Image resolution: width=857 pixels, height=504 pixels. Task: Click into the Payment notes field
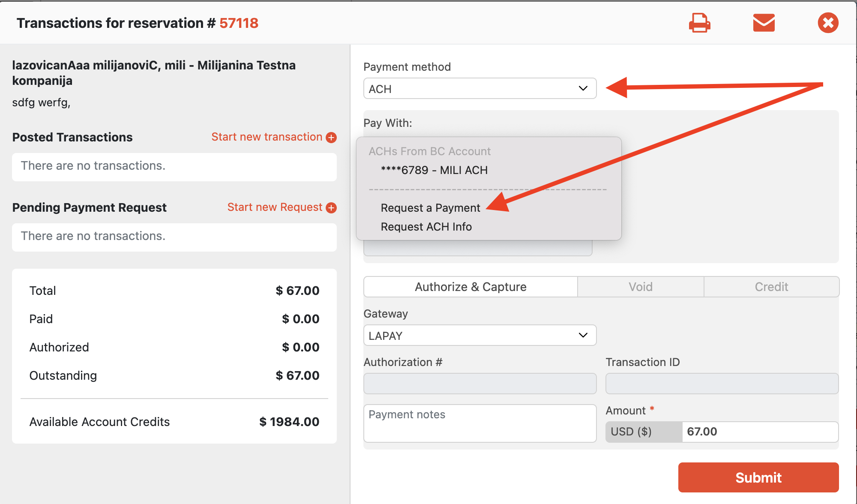click(479, 423)
